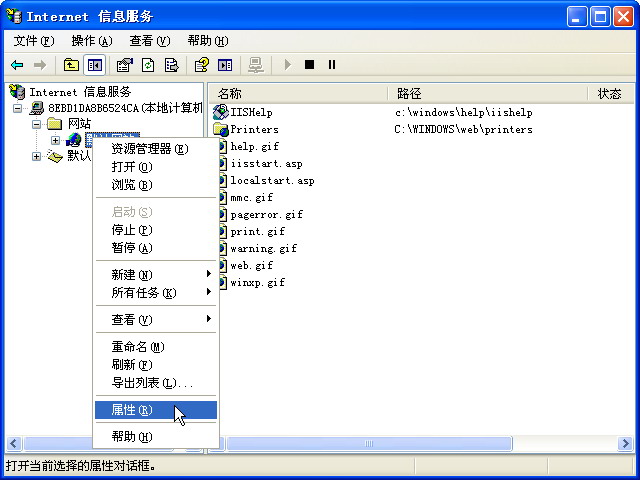Click the Help question mark toolbar icon
Image resolution: width=640 pixels, height=480 pixels.
(202, 65)
